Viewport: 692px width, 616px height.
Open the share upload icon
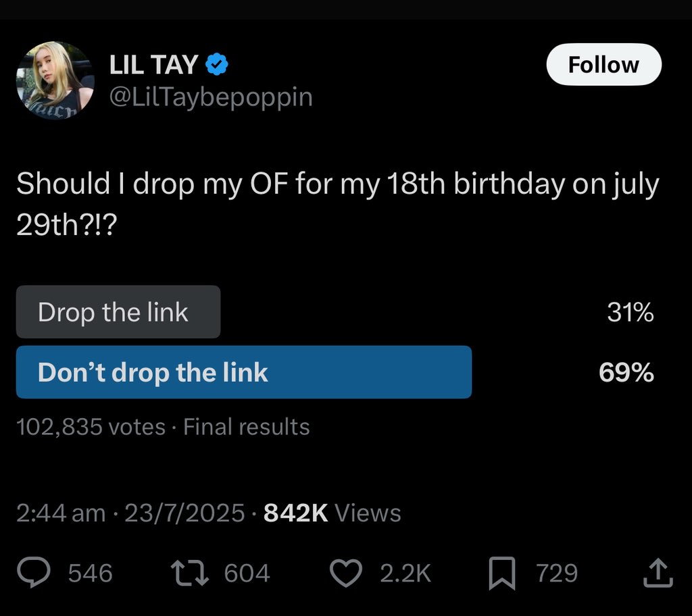[658, 573]
